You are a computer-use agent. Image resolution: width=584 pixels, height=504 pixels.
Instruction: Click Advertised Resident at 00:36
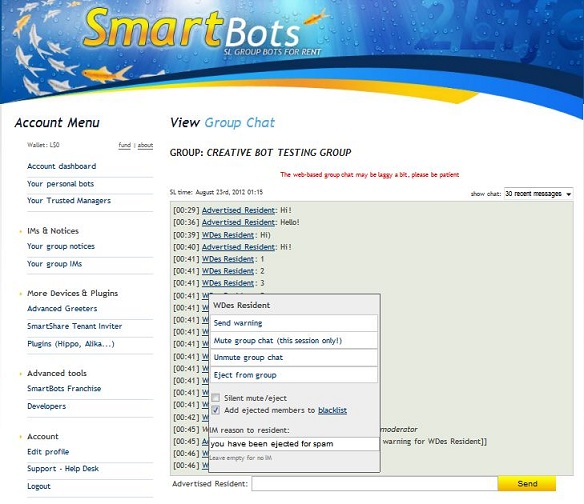point(238,222)
